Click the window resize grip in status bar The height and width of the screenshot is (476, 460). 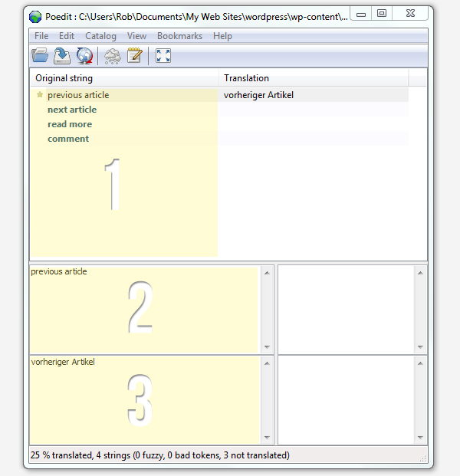(423, 458)
